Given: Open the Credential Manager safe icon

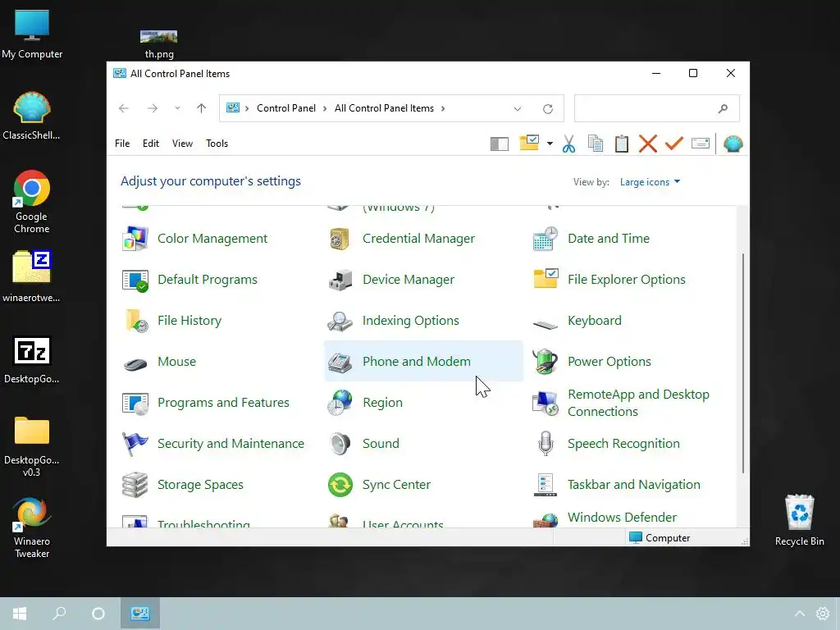Looking at the screenshot, I should (x=340, y=239).
